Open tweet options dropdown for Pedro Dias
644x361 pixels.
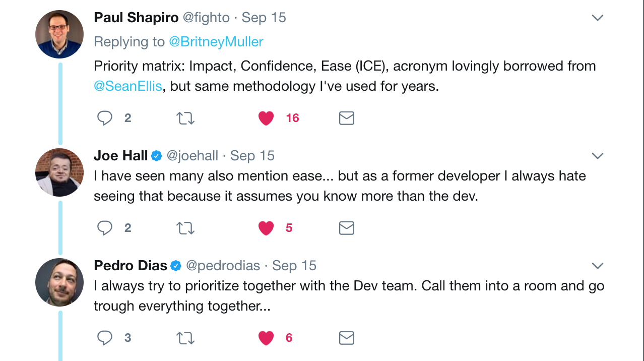(x=598, y=266)
